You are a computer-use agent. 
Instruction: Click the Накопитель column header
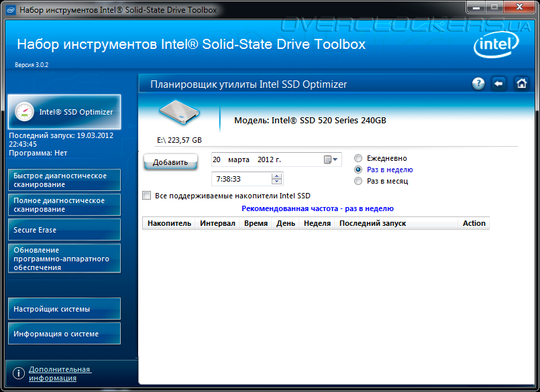tap(169, 223)
